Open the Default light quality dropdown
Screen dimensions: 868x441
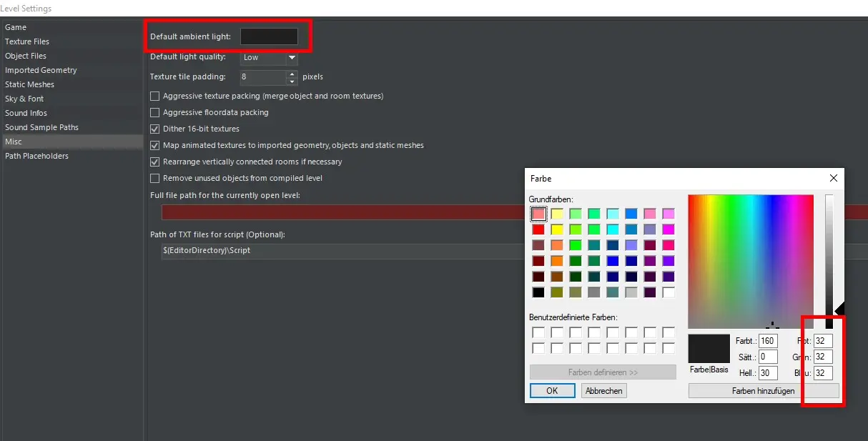click(x=292, y=57)
